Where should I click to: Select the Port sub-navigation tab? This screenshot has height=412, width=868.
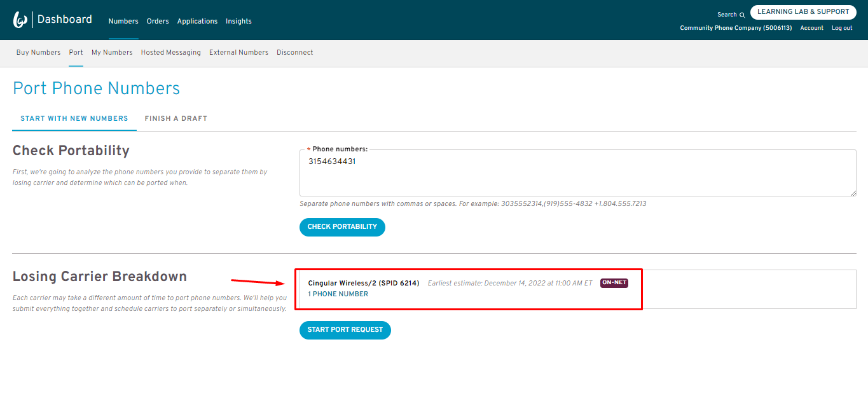tap(76, 52)
